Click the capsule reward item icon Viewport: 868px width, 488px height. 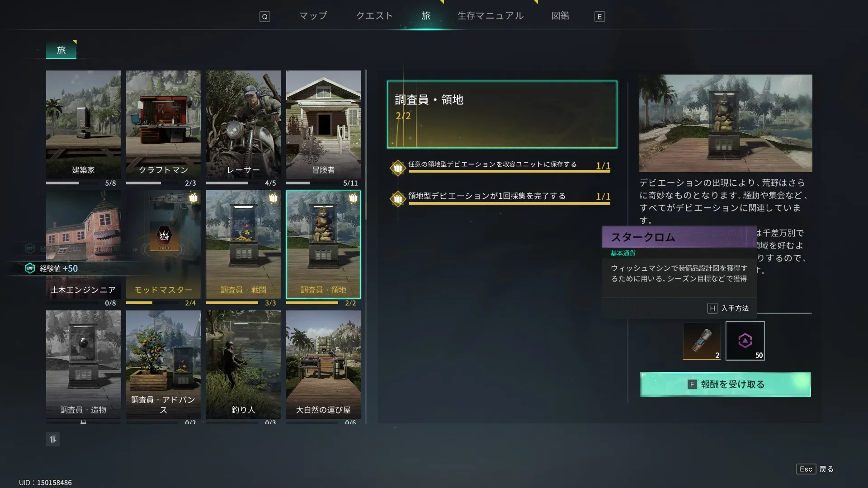(x=701, y=341)
